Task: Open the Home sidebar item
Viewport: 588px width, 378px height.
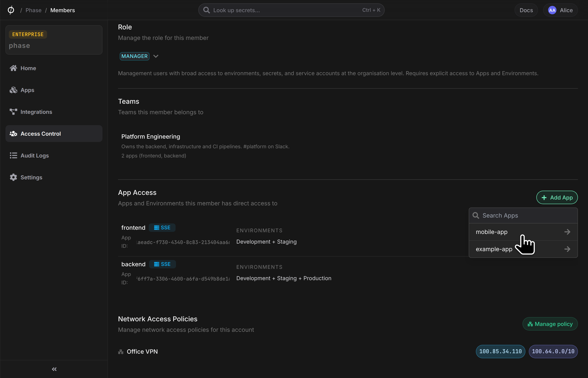Action: click(x=54, y=68)
